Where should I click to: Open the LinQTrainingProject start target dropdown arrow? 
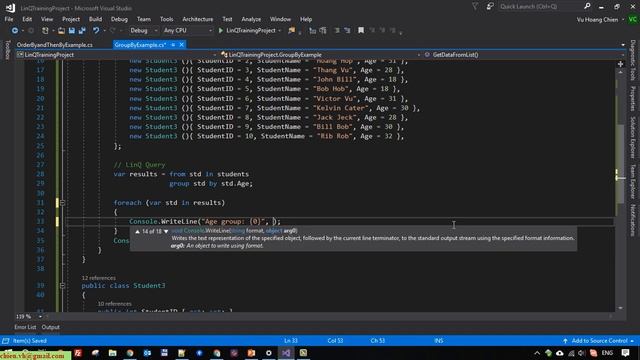pos(280,31)
